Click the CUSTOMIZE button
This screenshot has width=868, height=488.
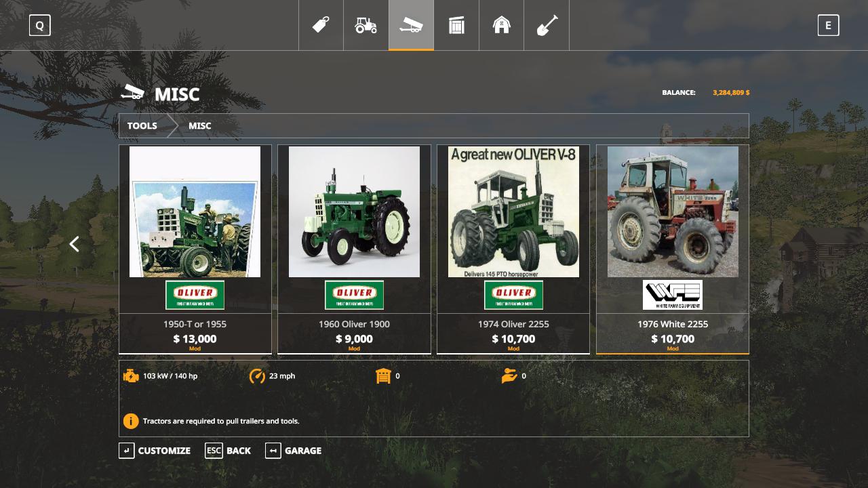click(155, 451)
